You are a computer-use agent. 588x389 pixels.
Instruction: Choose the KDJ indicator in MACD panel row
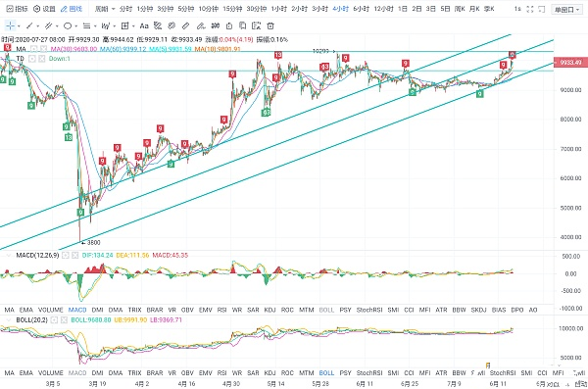tap(269, 310)
